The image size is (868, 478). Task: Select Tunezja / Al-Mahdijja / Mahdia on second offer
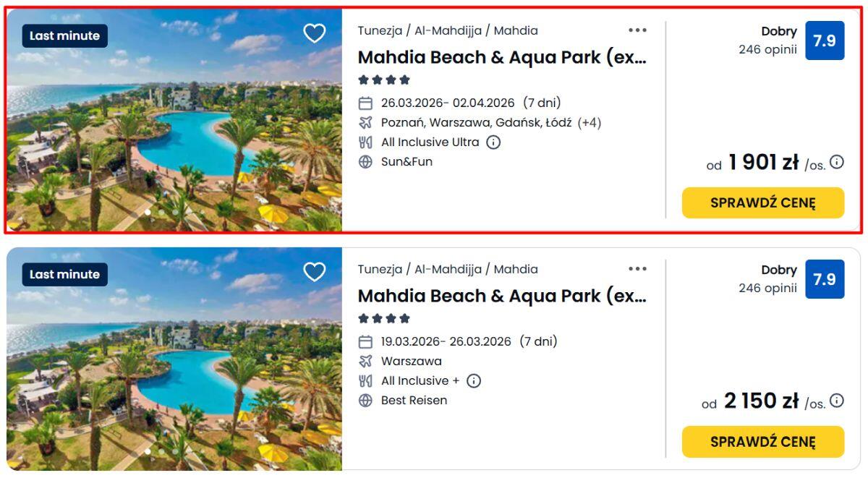pyautogui.click(x=448, y=269)
